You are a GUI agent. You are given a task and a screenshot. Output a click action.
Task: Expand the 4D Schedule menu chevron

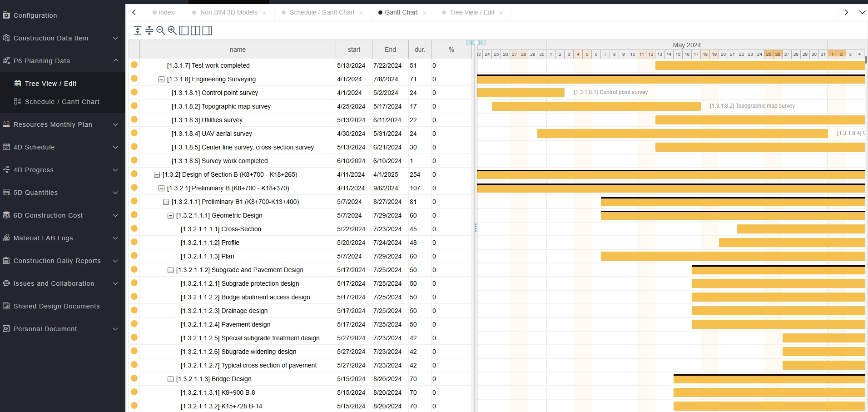tap(115, 147)
